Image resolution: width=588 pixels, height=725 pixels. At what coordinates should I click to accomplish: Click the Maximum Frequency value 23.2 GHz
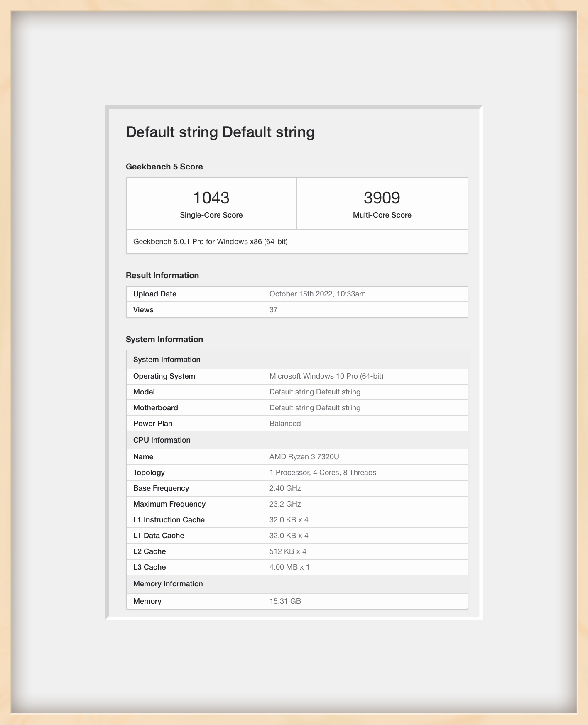tap(285, 504)
